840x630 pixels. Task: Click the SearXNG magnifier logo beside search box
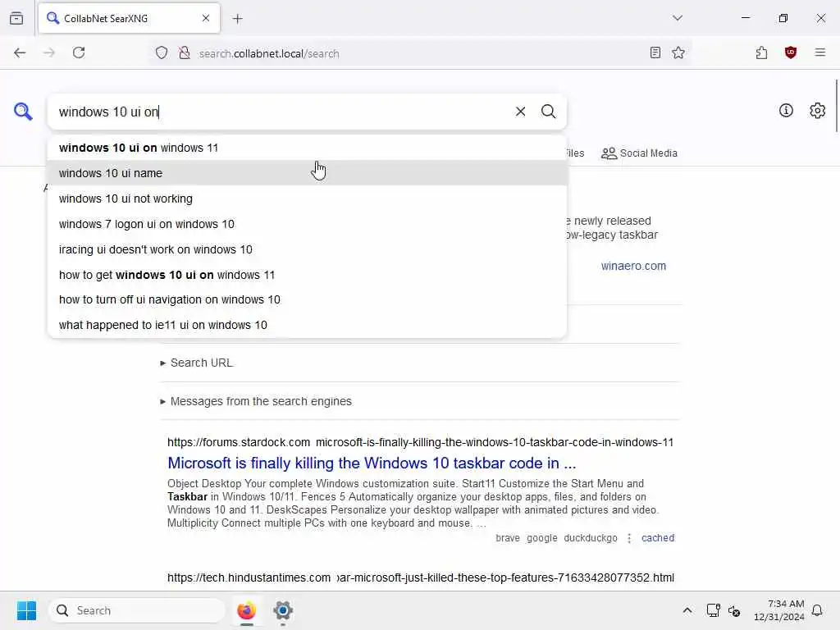23,112
